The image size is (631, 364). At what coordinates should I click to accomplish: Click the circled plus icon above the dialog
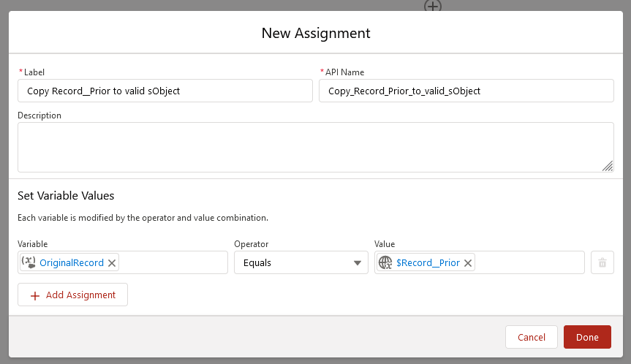pos(433,6)
